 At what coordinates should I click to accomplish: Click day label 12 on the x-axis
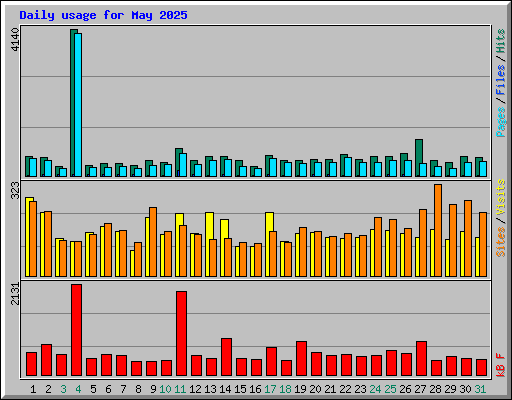click(x=195, y=389)
